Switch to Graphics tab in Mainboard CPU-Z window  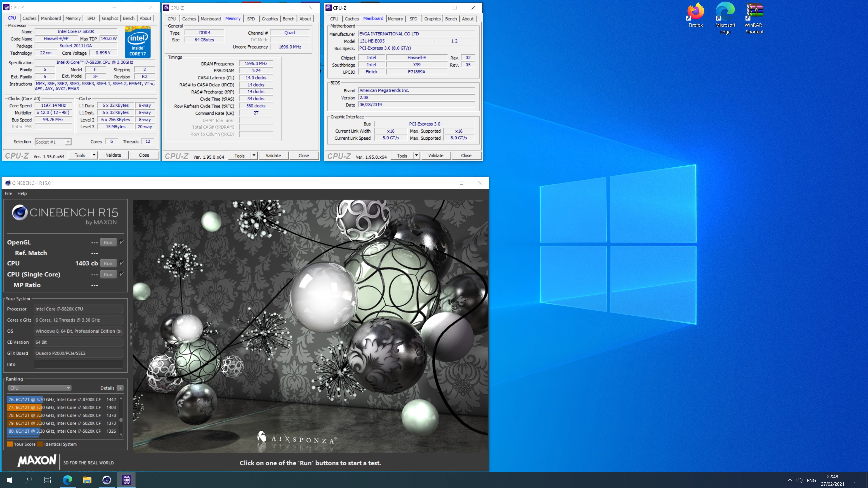pyautogui.click(x=432, y=19)
